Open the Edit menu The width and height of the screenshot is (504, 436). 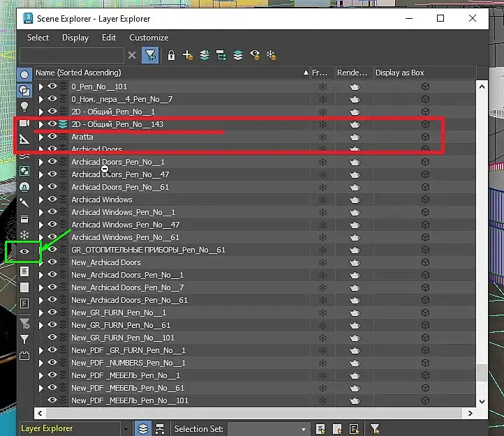pyautogui.click(x=109, y=38)
